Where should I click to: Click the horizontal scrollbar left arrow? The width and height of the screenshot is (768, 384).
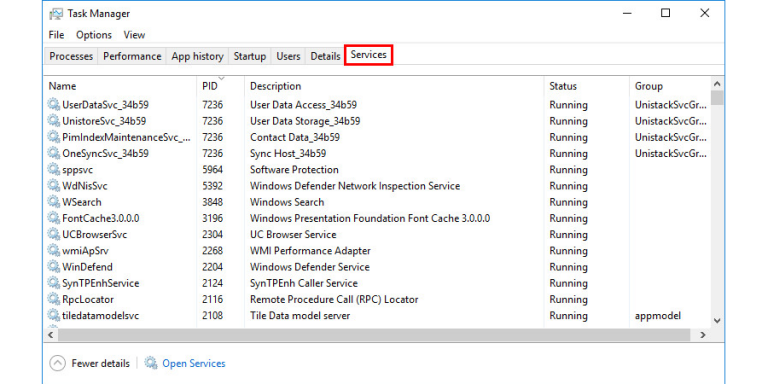pyautogui.click(x=49, y=335)
